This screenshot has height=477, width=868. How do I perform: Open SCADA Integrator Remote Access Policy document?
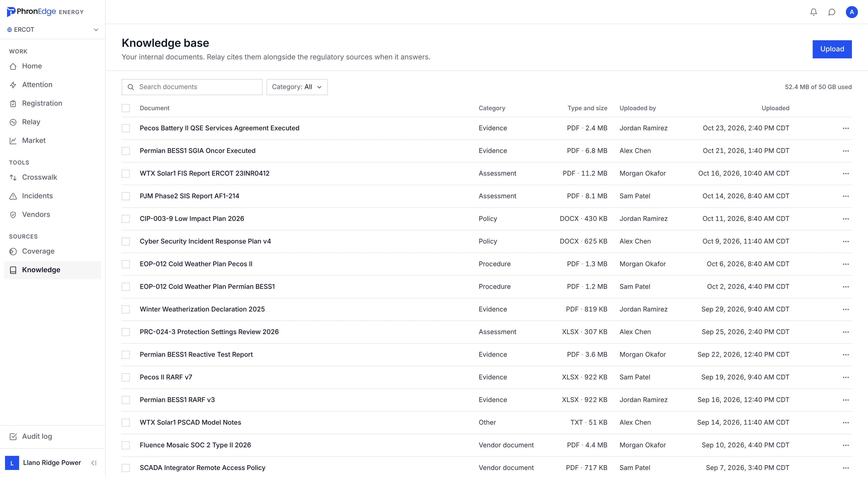click(202, 467)
